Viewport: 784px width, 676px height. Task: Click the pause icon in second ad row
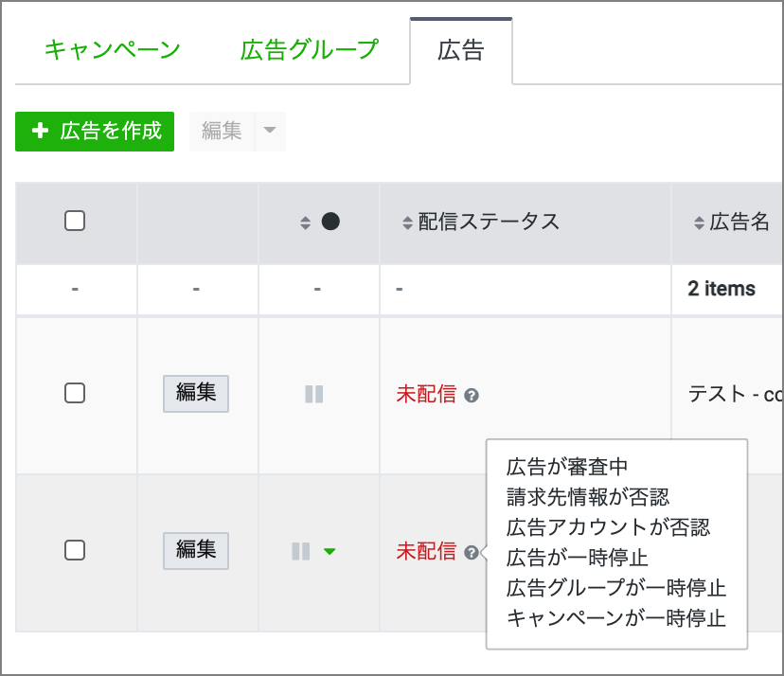(x=301, y=551)
